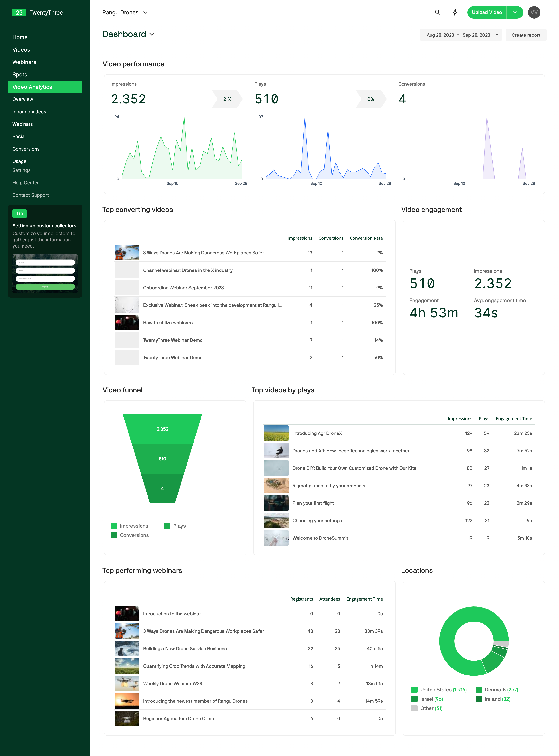Open Introducing AgriDroneX video thumbnail
This screenshot has width=559, height=756.
276,433
